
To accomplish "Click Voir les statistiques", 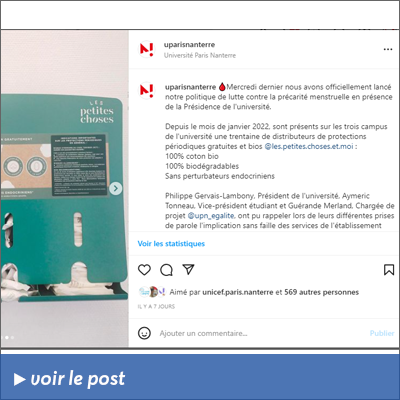I will click(171, 244).
